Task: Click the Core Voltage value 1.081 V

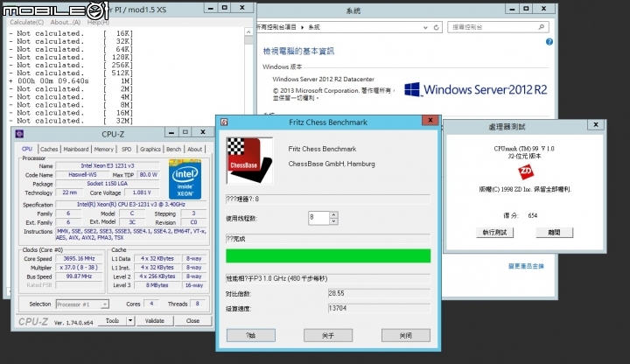Action: [142, 192]
